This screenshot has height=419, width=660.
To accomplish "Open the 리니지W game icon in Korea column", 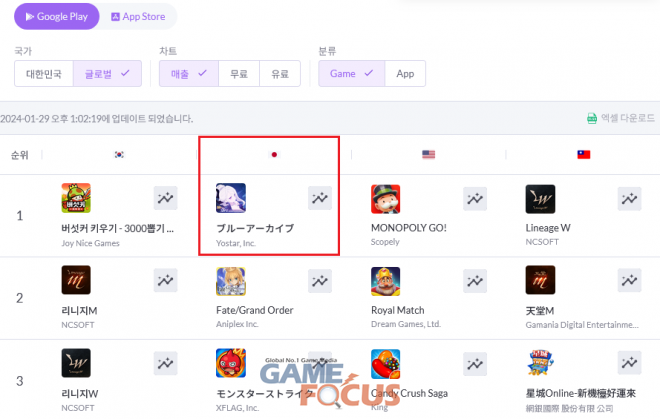I will point(76,363).
